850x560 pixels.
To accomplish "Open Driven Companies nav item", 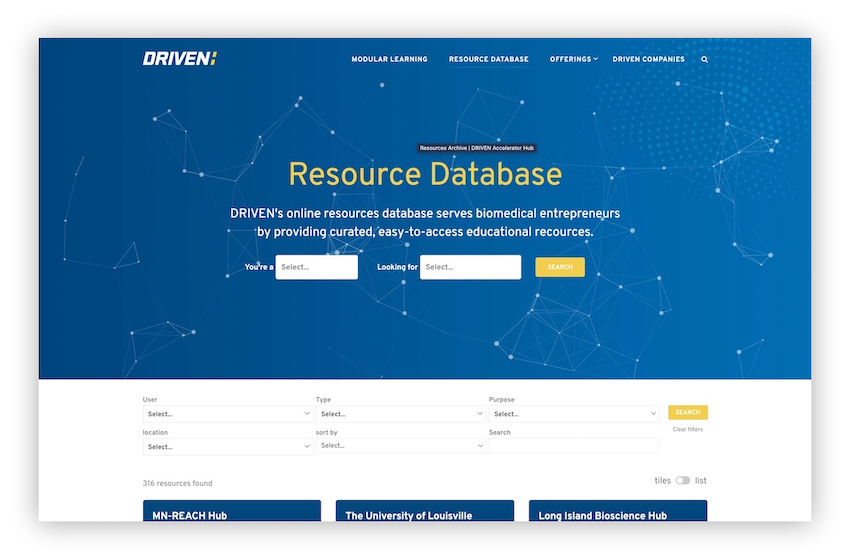I will click(x=648, y=59).
